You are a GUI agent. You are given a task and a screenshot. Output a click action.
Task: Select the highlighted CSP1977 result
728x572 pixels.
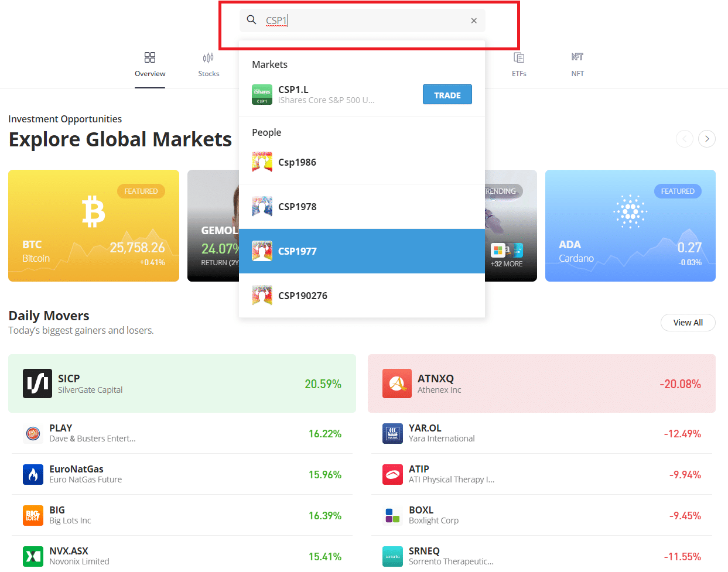tap(362, 251)
